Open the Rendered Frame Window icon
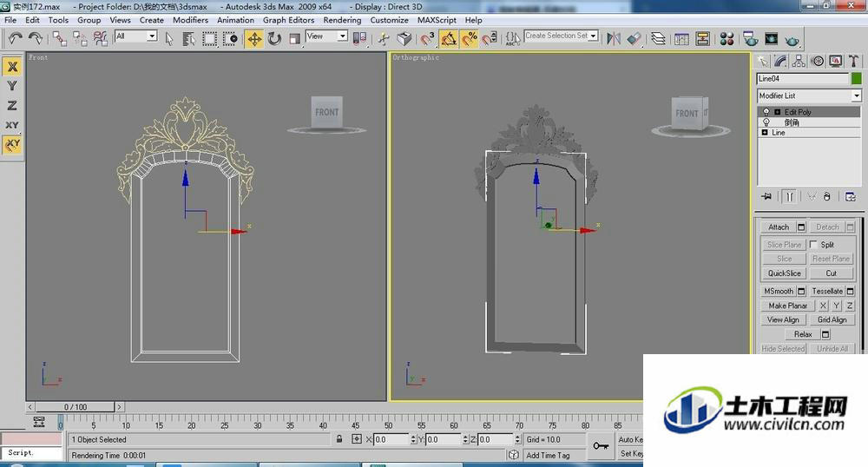 [x=771, y=38]
